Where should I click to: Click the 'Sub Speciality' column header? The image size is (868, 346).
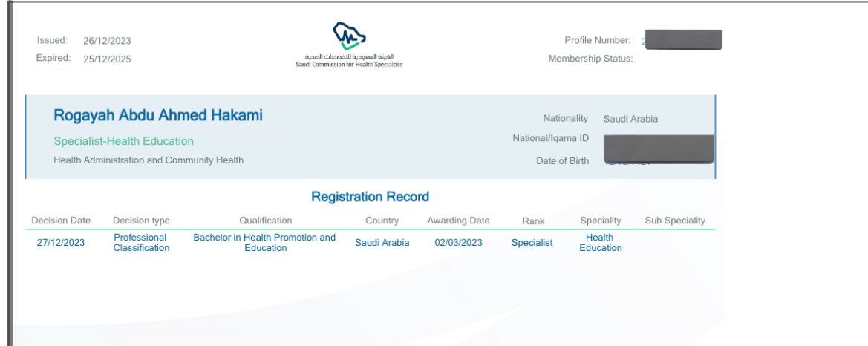click(676, 221)
